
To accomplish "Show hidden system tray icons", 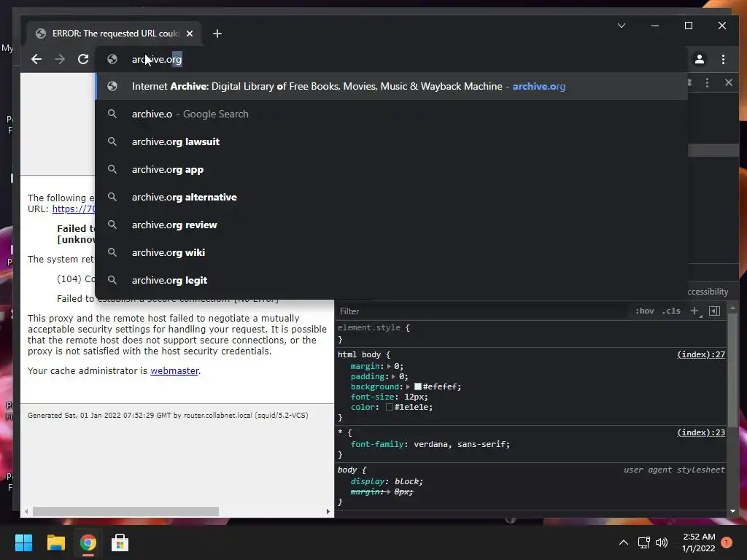I will tap(623, 542).
